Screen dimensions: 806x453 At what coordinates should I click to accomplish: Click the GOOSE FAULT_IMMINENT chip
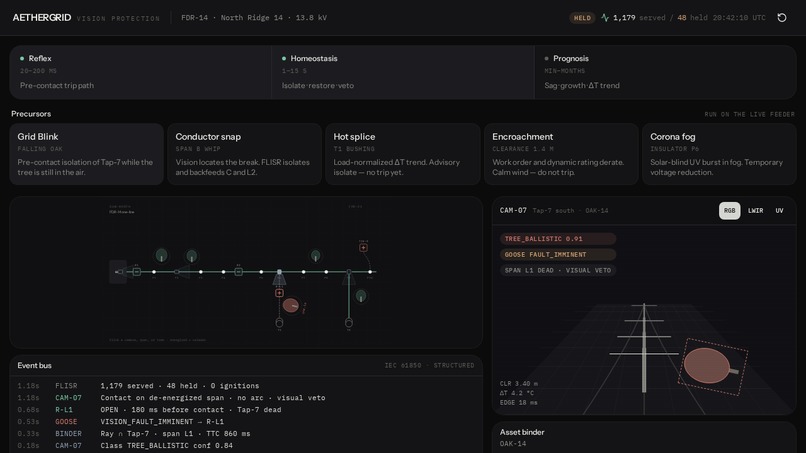(558, 255)
